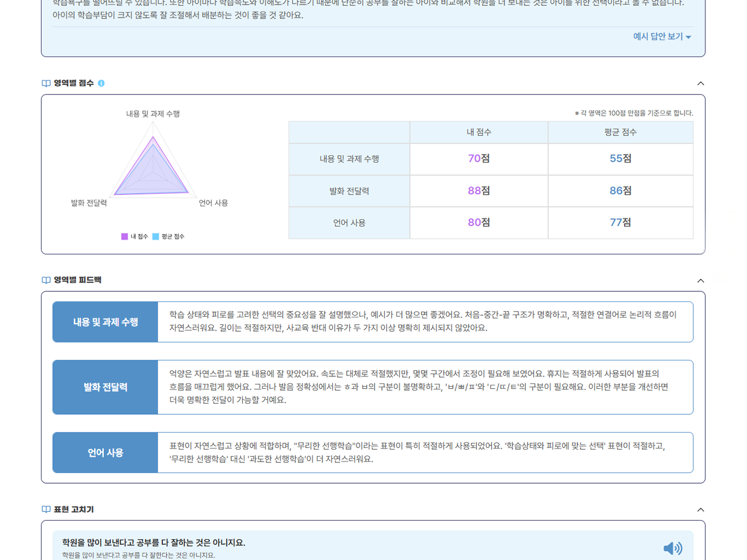747x560 pixels.
Task: Click the info icon beside 영역별 점수
Action: 101,83
